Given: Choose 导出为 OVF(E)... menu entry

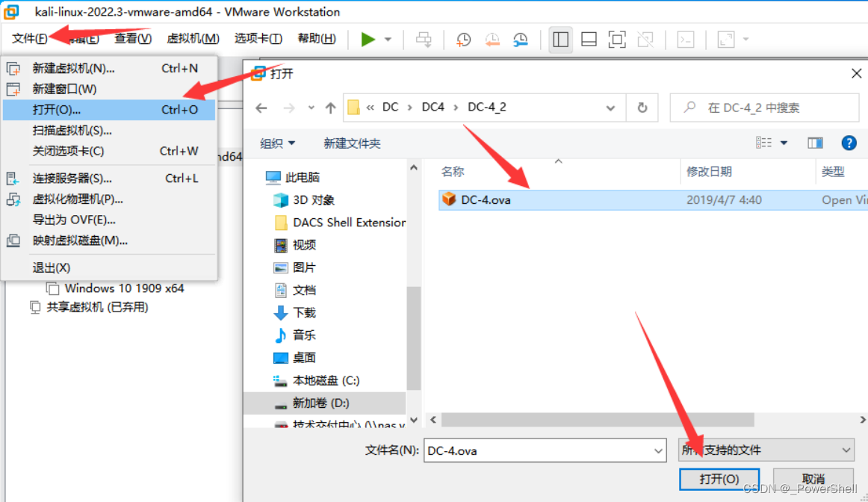Looking at the screenshot, I should click(x=109, y=220).
